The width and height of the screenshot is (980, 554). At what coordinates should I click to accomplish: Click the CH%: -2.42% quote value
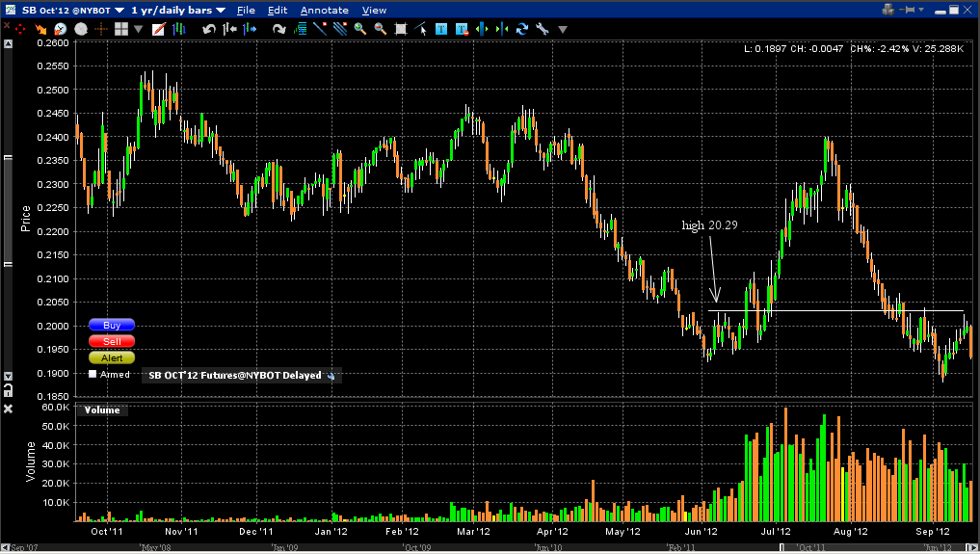click(880, 49)
